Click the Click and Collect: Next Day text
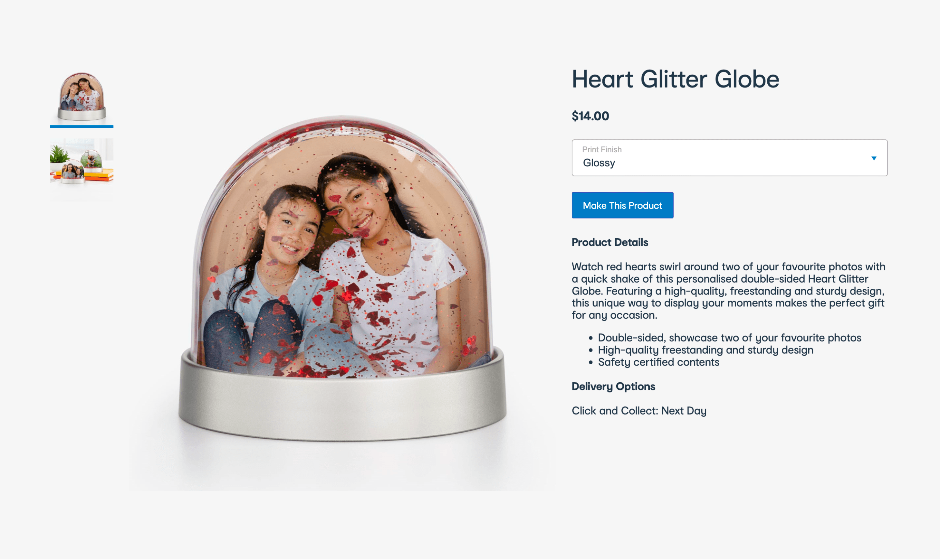 [x=639, y=411]
